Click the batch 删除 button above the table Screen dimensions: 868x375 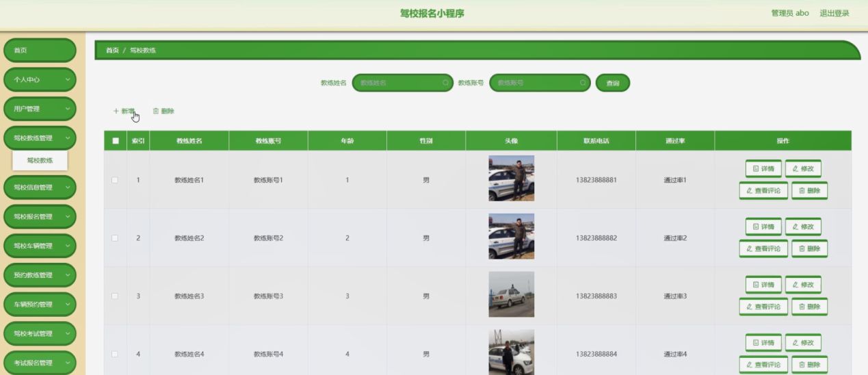tap(163, 111)
